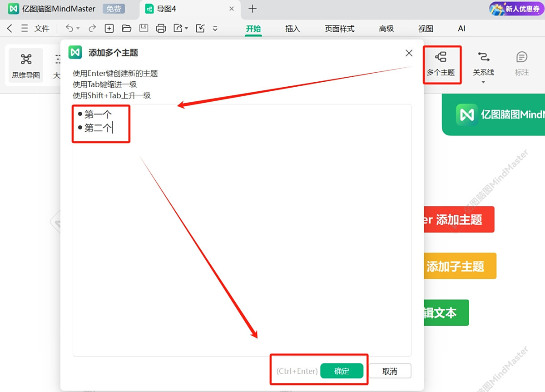Confirm with the 确定 button
The image size is (545, 392).
point(342,371)
